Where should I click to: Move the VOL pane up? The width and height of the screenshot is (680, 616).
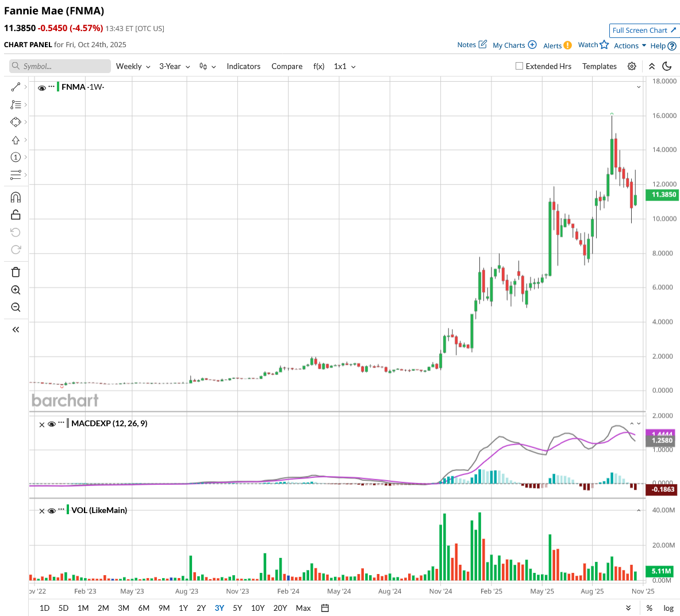[639, 510]
